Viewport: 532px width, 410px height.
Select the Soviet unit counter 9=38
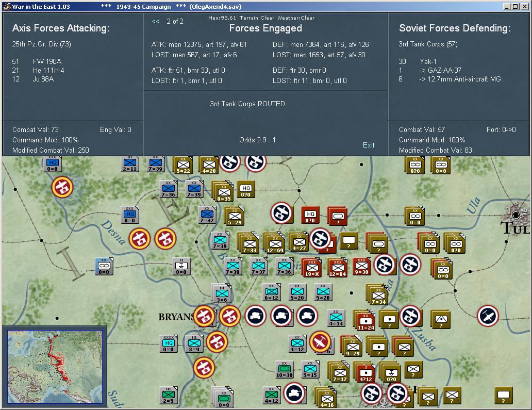coord(362,267)
